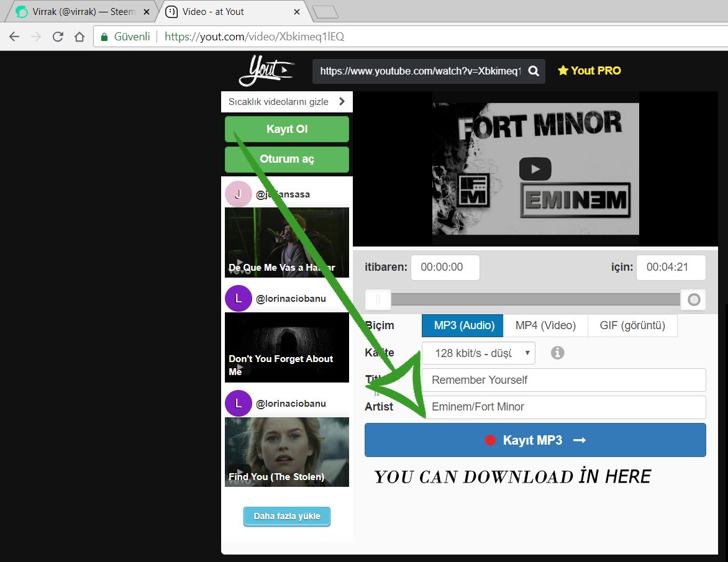Click the Güvenli secure label
The image size is (728, 562).
[x=132, y=37]
